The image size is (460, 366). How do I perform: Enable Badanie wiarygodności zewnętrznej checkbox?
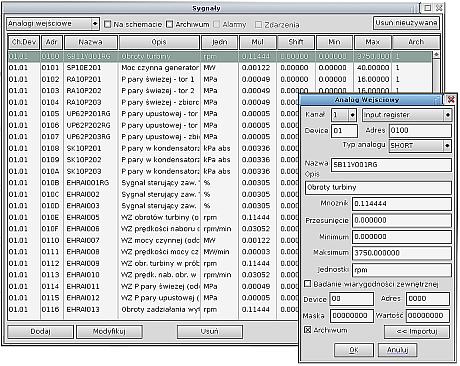[308, 284]
